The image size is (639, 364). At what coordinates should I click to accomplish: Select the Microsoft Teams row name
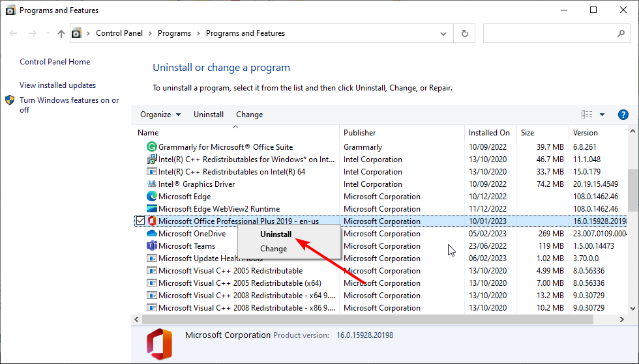coord(186,246)
